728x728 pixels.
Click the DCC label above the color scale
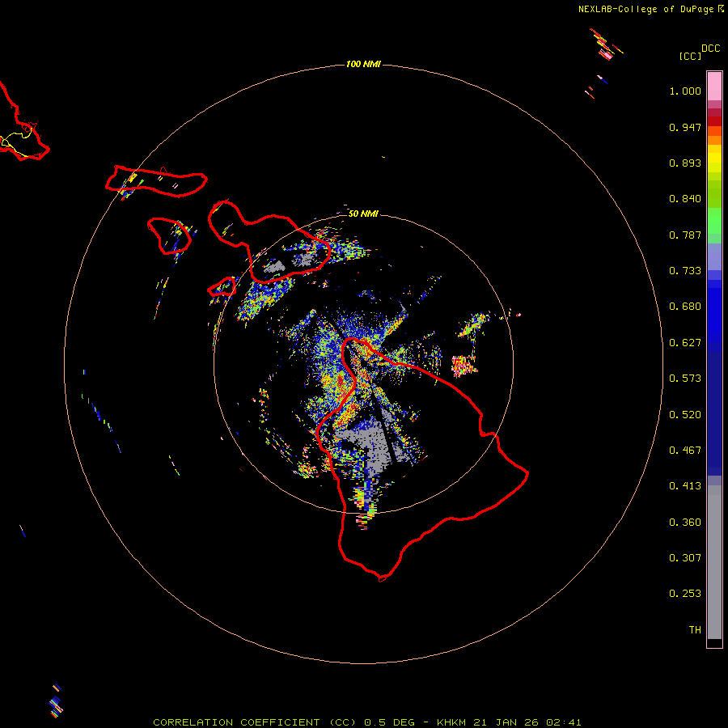710,49
